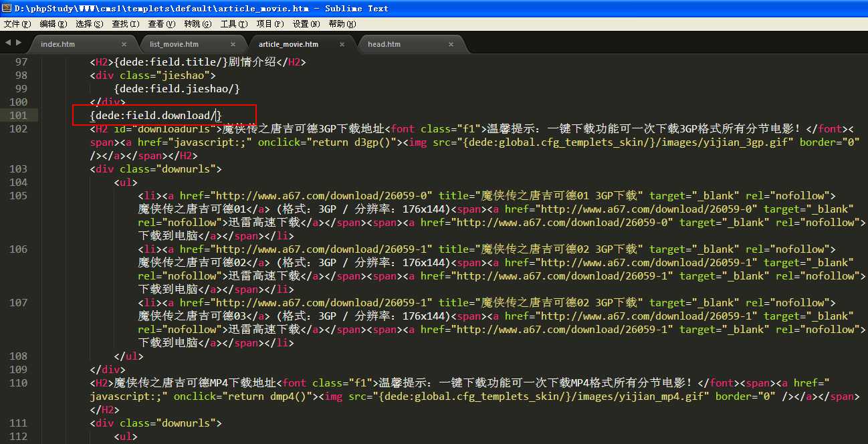Click line number 100 in gutter

tap(19, 102)
